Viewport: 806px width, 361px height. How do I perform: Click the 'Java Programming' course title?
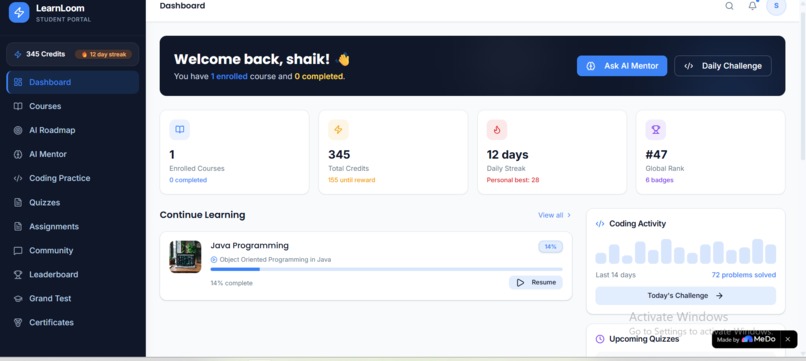250,246
